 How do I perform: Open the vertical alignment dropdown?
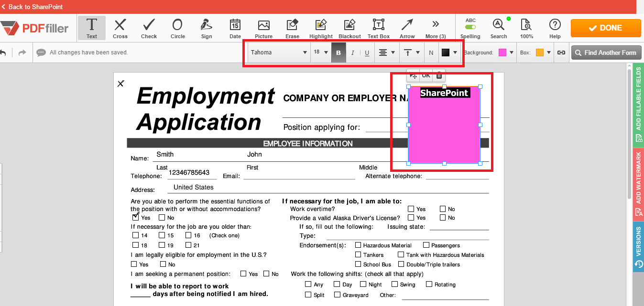411,53
